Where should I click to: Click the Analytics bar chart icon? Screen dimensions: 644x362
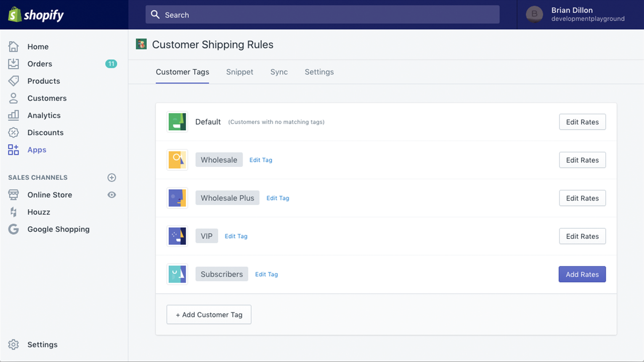[x=14, y=115]
